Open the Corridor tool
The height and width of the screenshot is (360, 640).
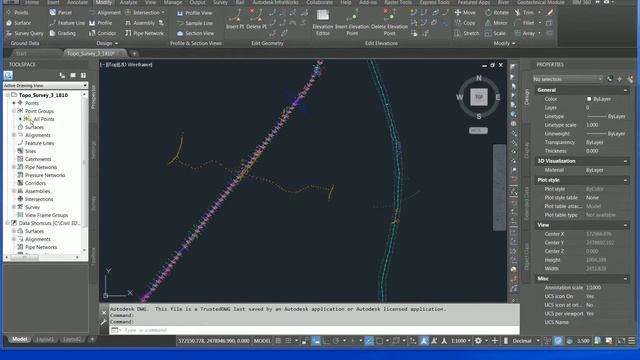pyautogui.click(x=102, y=33)
